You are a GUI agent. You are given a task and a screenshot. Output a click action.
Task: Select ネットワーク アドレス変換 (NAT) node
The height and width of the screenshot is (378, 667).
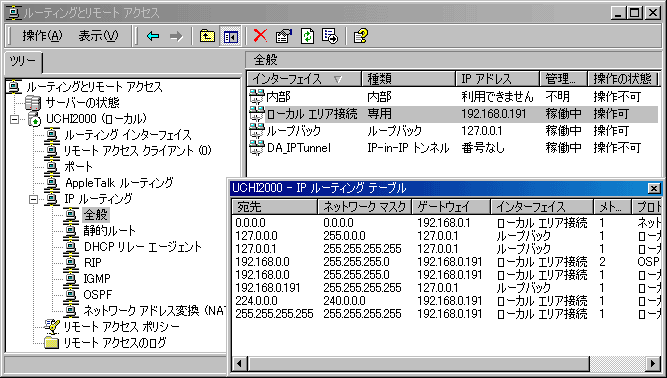(x=154, y=311)
